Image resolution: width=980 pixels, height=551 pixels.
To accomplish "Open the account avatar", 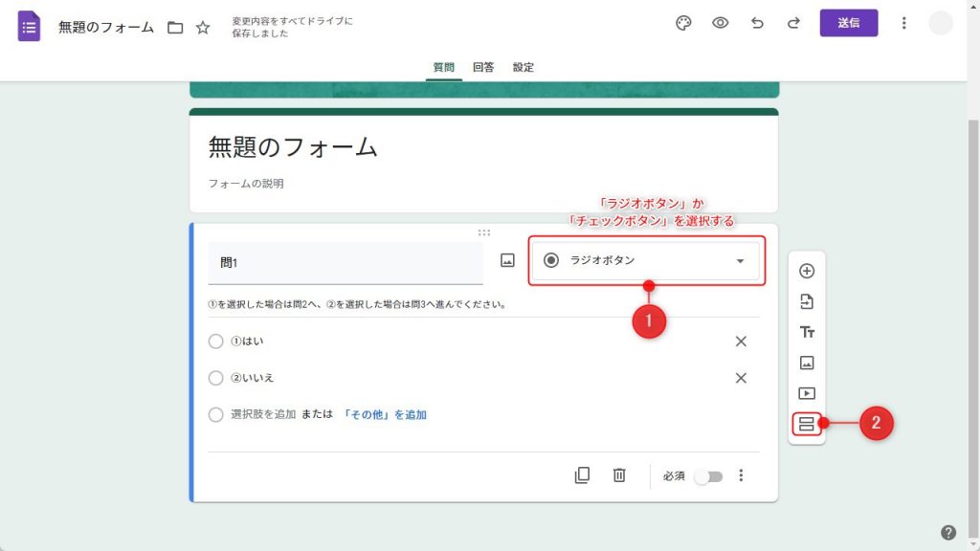I will pos(940,23).
